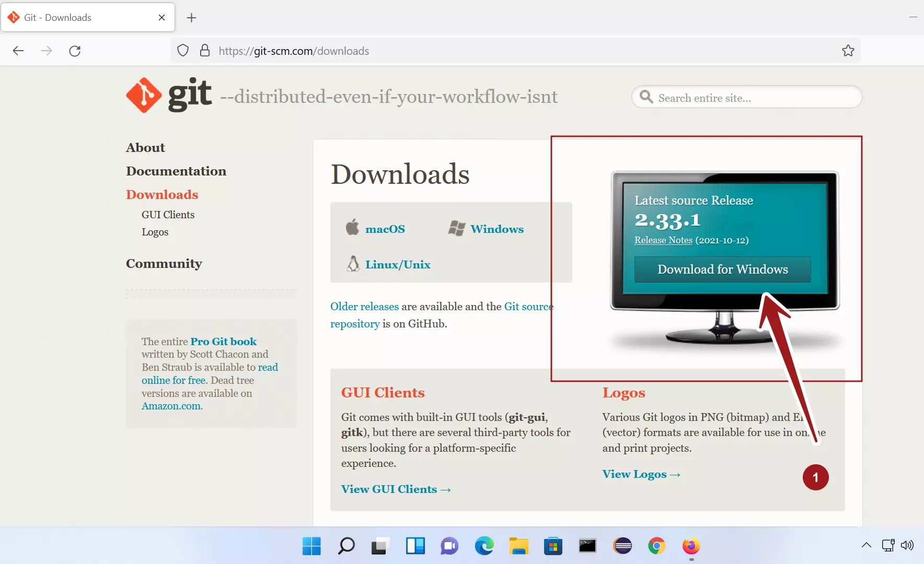Click the Git logo at the page top
924x564 pixels.
[144, 95]
